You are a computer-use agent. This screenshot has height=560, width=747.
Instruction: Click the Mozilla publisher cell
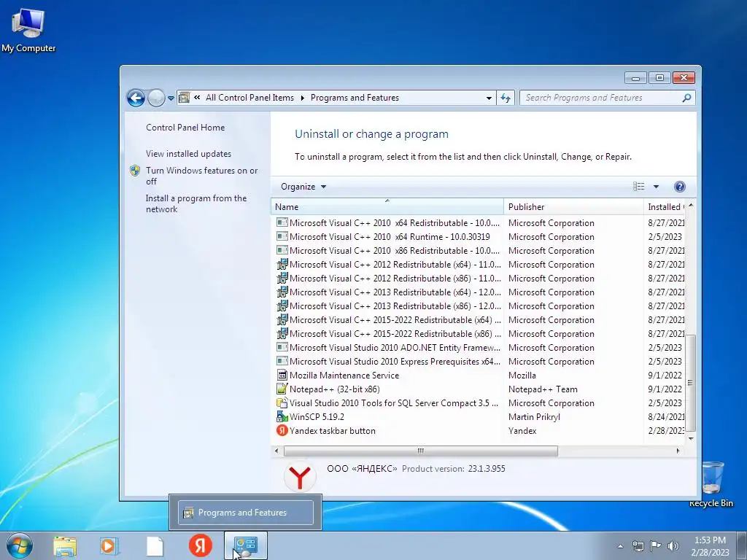(x=522, y=376)
